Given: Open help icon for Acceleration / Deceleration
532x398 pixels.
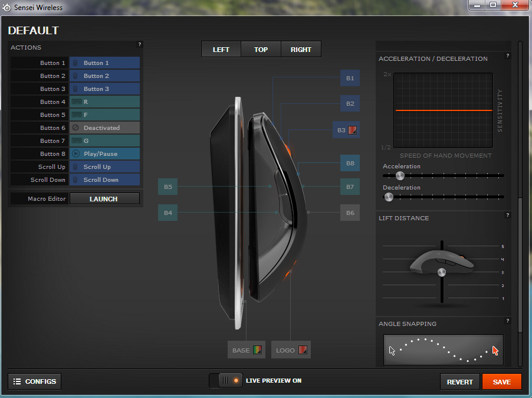Looking at the screenshot, I should click(507, 56).
